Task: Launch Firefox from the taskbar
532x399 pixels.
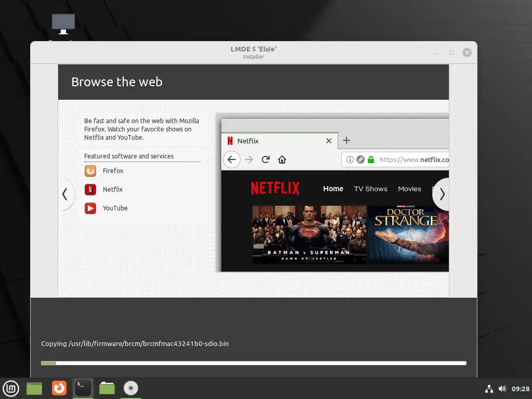Action: click(x=59, y=388)
